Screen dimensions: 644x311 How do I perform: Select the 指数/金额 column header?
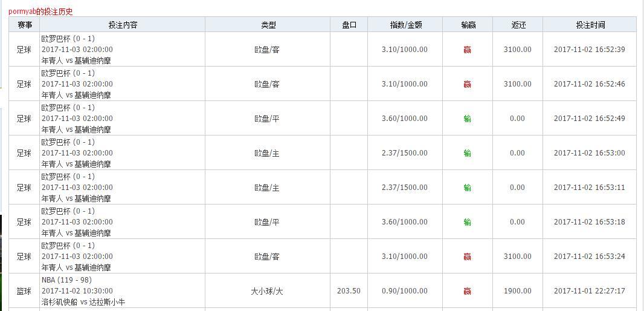coord(405,25)
